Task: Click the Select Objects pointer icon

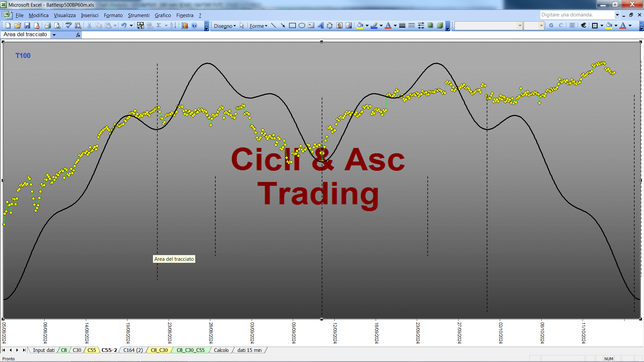Action: click(x=242, y=26)
